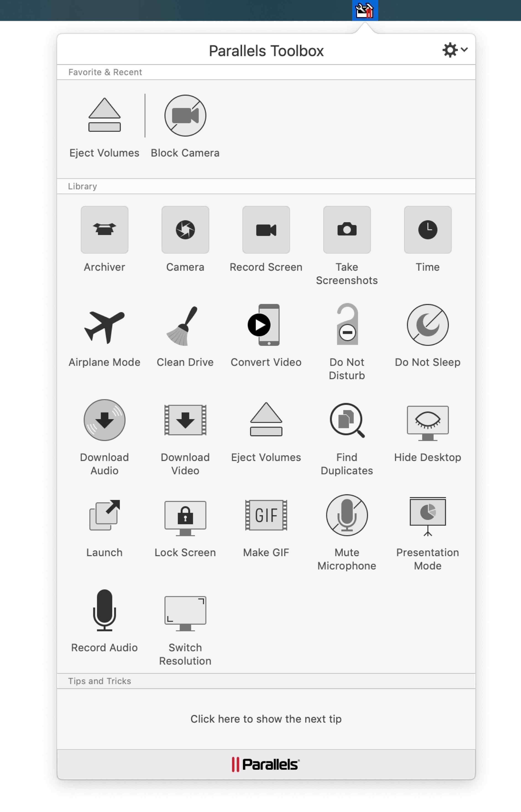Open the Switch Resolution tool
The image size is (521, 812).
click(185, 613)
